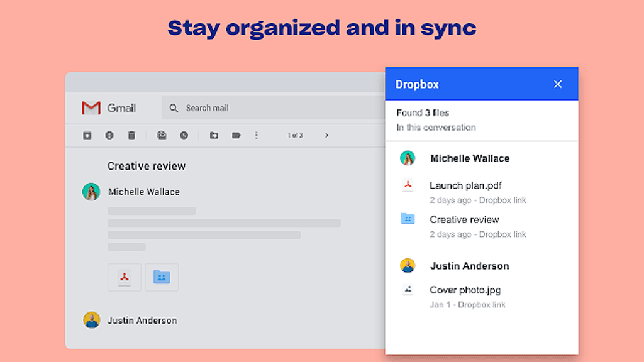644x362 pixels.
Task: Click the PDF attachment thumbnail in email
Action: coord(125,277)
